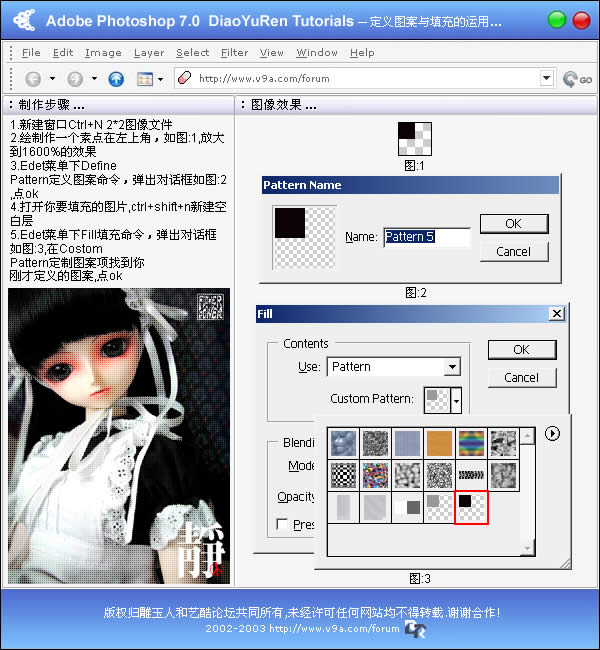
Task: Open the Edit menu
Action: tap(63, 53)
